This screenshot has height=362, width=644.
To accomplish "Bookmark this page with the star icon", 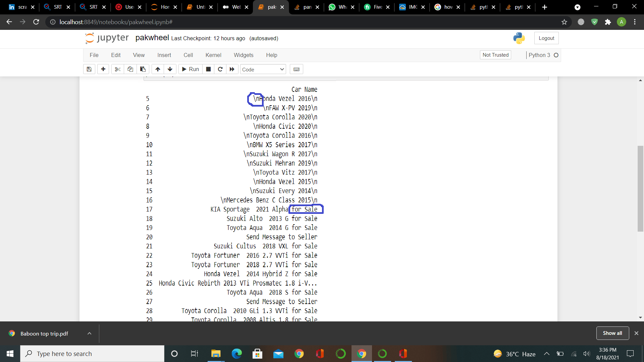I will pyautogui.click(x=564, y=22).
